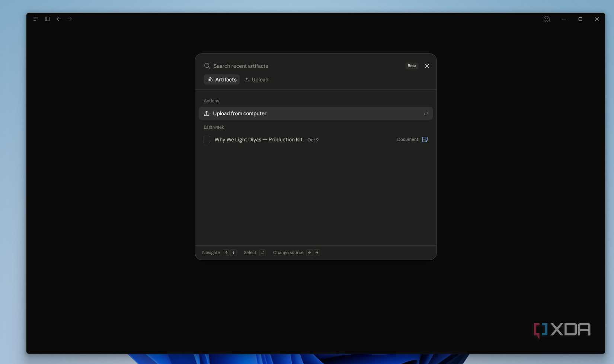The image size is (614, 364).
Task: Close the artifacts search dialog
Action: pyautogui.click(x=427, y=66)
